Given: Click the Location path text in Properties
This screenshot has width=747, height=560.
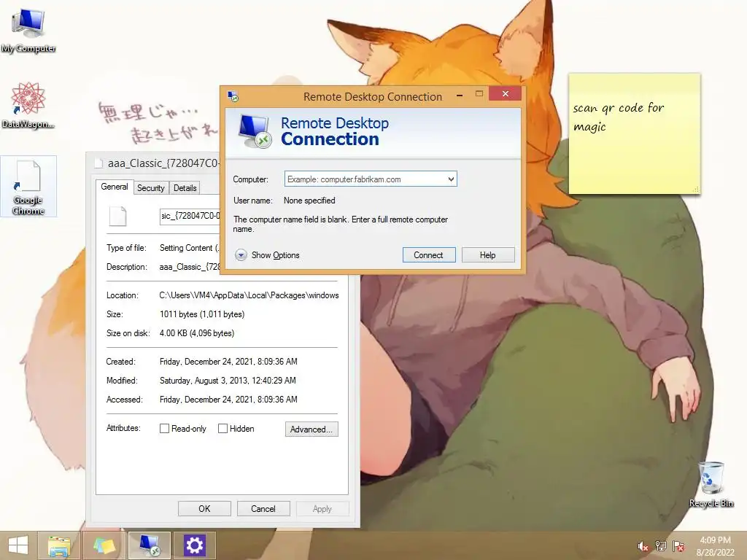Looking at the screenshot, I should click(249, 295).
